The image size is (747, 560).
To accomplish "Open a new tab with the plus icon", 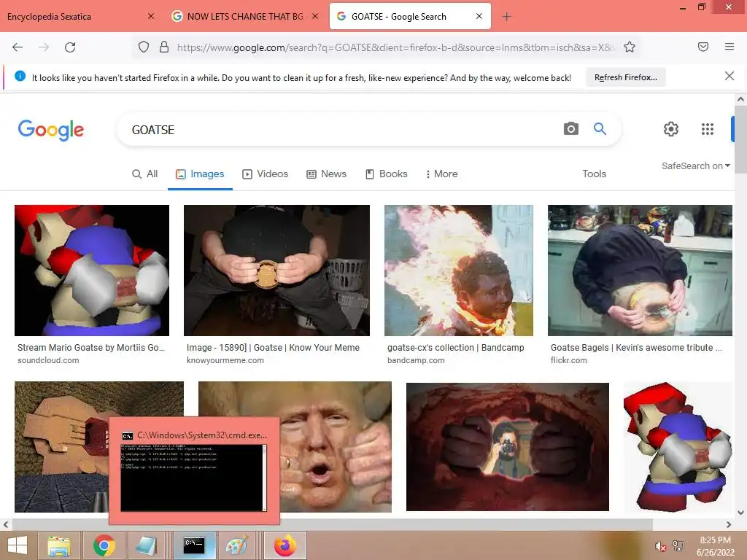I will [506, 17].
